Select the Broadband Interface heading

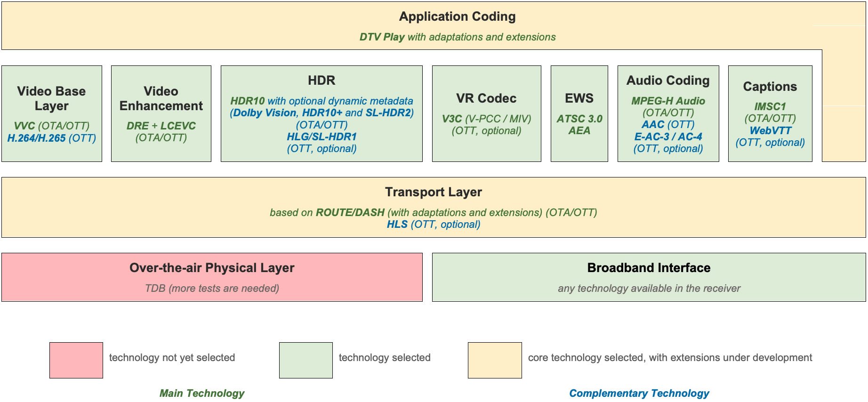coord(649,268)
